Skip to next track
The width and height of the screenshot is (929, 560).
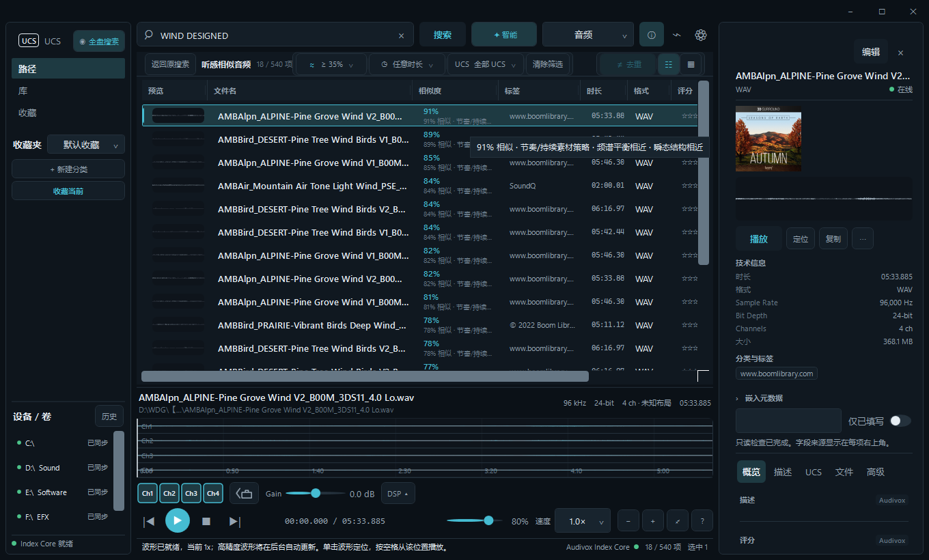pos(234,521)
